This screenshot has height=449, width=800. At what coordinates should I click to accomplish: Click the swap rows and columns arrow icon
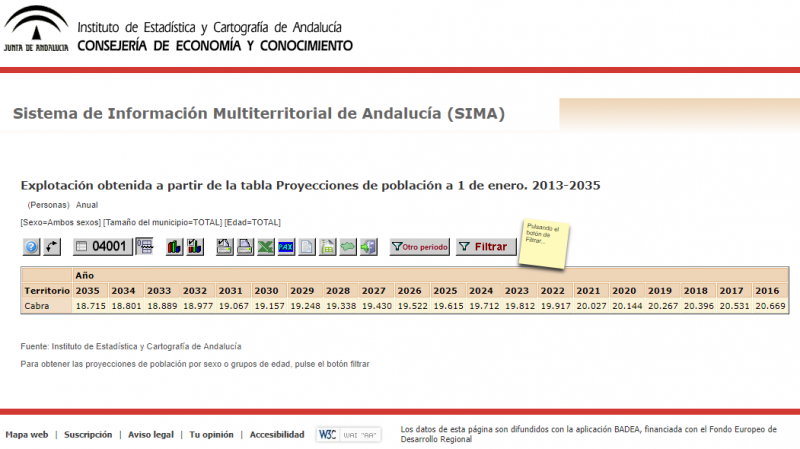click(52, 246)
